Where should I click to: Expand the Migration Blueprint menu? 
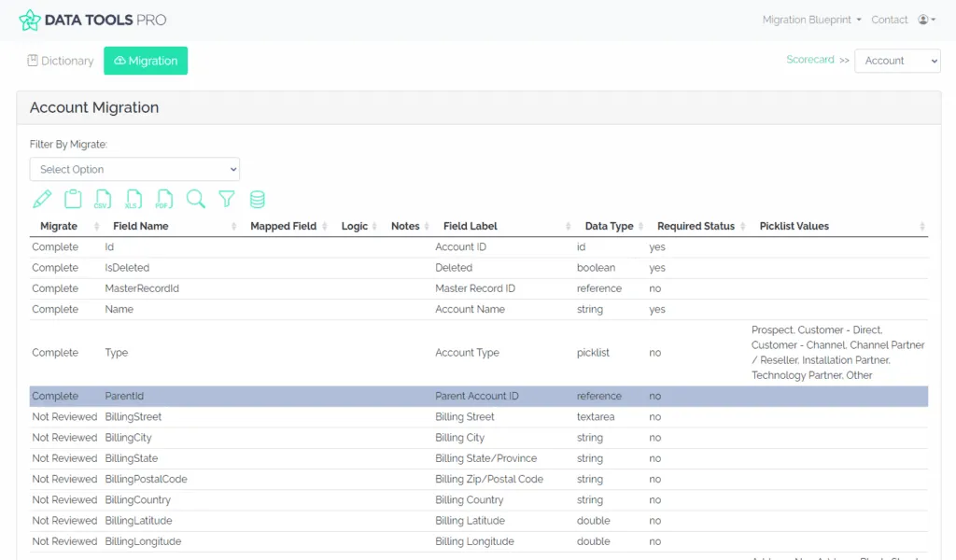810,19
